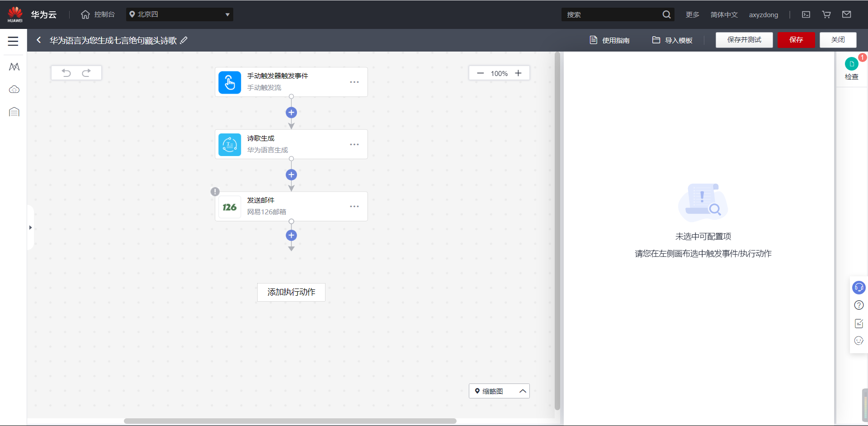Open the customer service headset icon
The width and height of the screenshot is (868, 426).
coord(859,288)
